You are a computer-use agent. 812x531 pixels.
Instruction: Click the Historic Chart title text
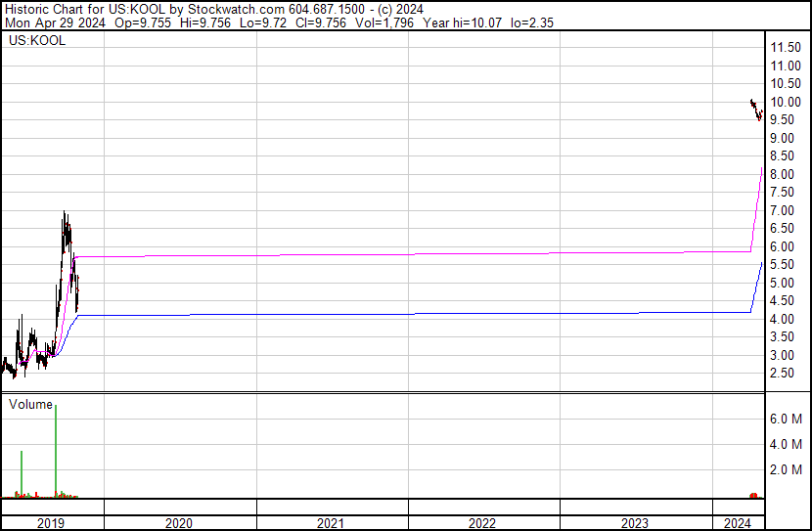[x=78, y=9]
